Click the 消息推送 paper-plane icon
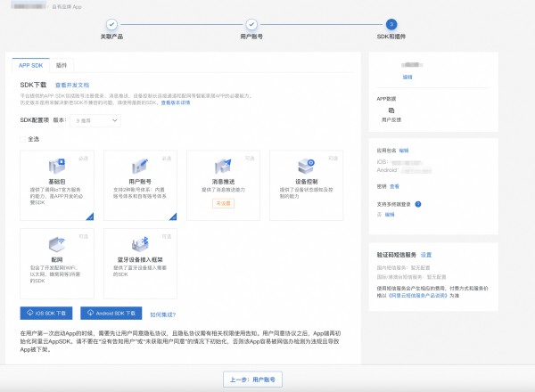The image size is (535, 392). tap(223, 166)
